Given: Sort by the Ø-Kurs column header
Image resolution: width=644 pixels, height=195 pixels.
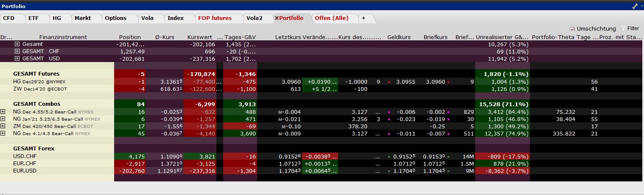Looking at the screenshot, I should click(x=165, y=37).
